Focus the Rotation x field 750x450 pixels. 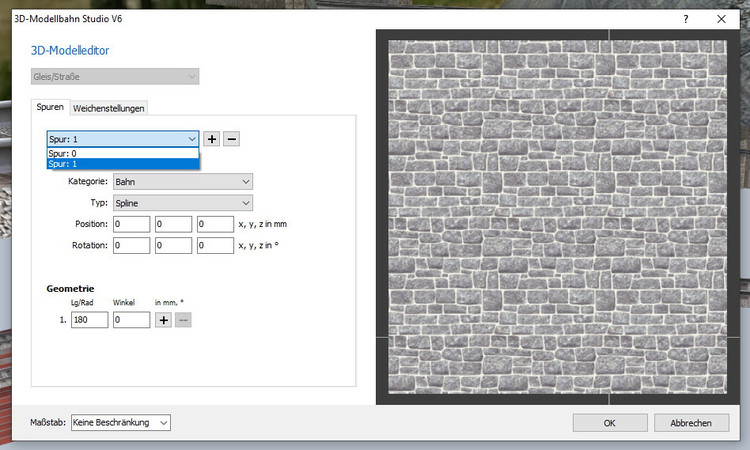(x=132, y=245)
